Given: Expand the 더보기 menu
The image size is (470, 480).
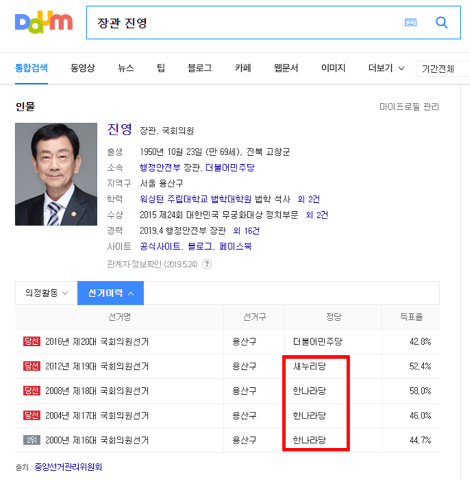Looking at the screenshot, I should pyautogui.click(x=386, y=68).
